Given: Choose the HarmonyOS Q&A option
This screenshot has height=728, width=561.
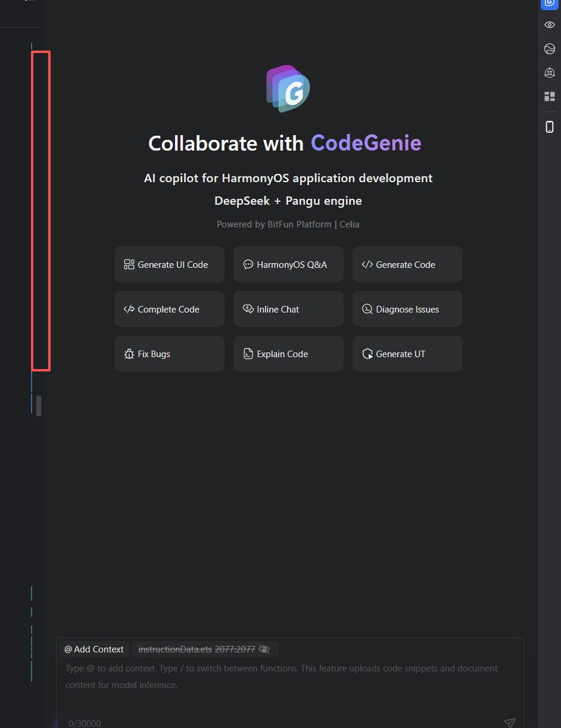Looking at the screenshot, I should pyautogui.click(x=288, y=264).
